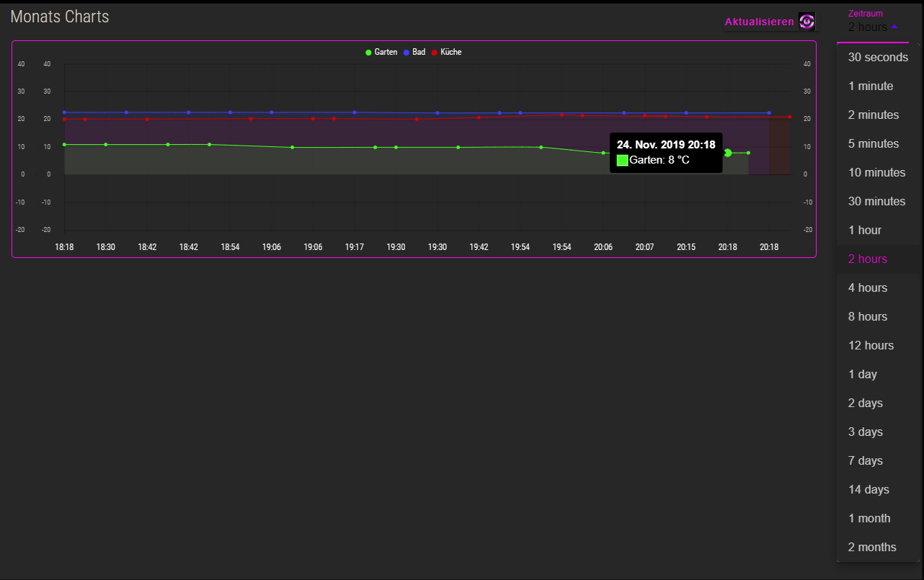Screen dimensions: 924x580
Task: Toggle the Bad series in the chart legend
Action: pyautogui.click(x=414, y=53)
